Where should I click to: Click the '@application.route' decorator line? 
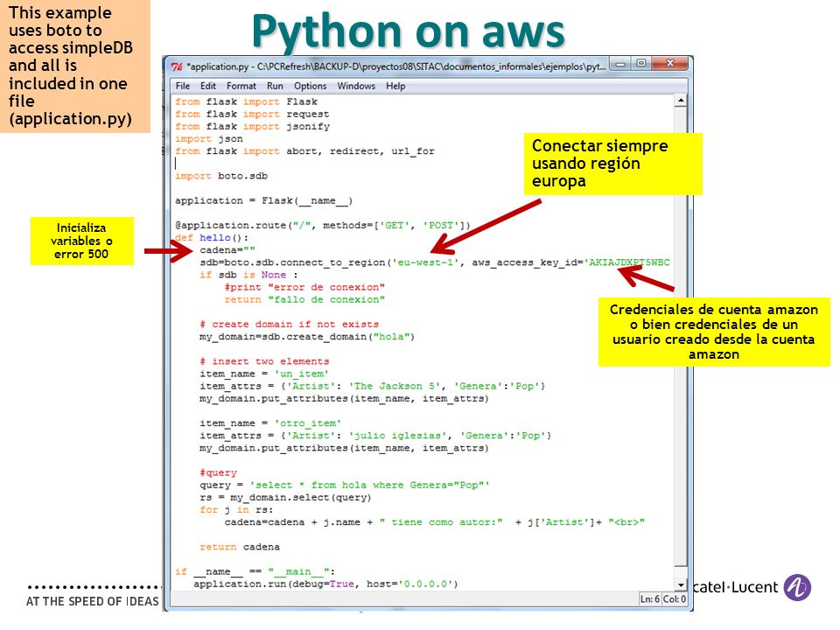(323, 225)
